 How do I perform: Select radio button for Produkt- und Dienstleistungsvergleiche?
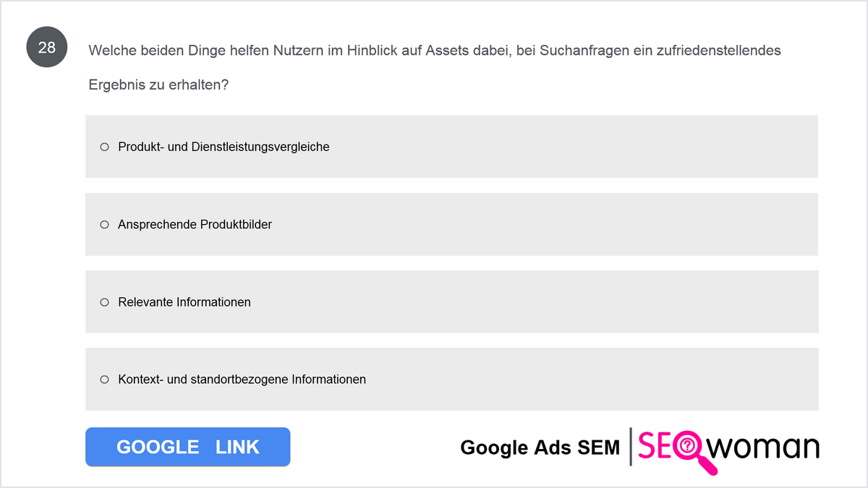point(104,147)
